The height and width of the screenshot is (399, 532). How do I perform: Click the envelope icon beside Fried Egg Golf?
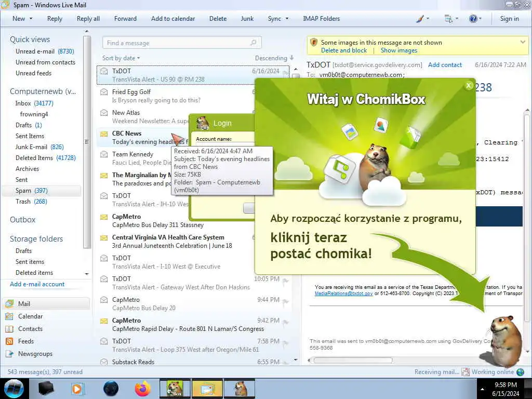click(104, 92)
